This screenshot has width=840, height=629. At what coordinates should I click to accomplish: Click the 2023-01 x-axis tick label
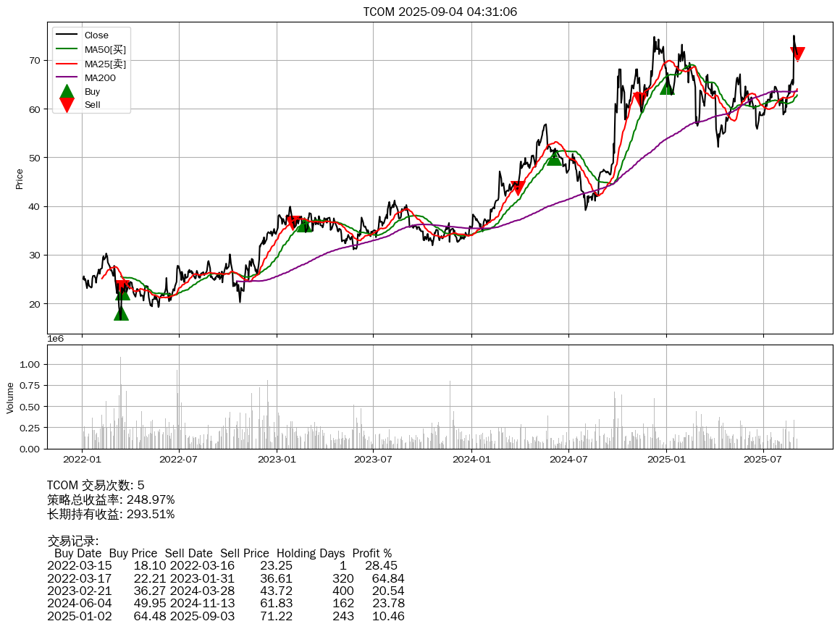(x=277, y=459)
